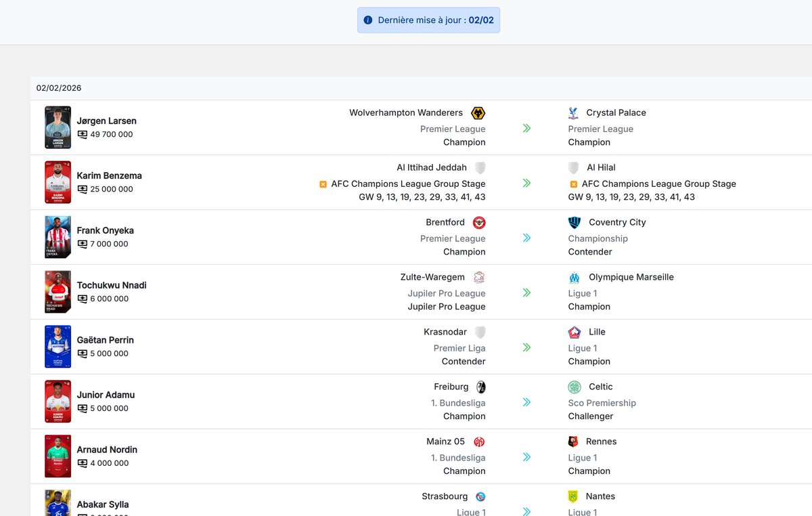The image size is (812, 516).
Task: Click the Brentford club crest
Action: (479, 223)
